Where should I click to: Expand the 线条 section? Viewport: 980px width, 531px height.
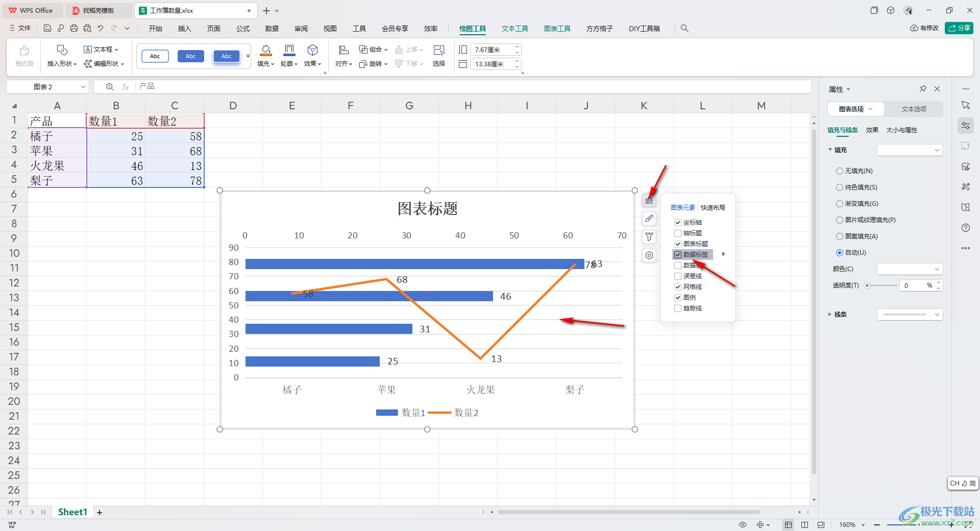tap(829, 315)
